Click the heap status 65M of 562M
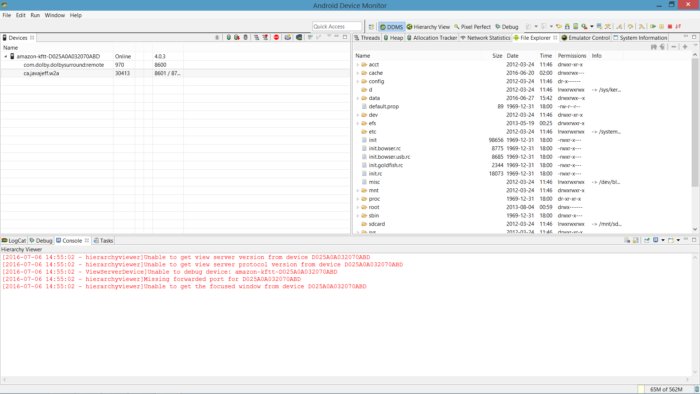 pos(666,390)
